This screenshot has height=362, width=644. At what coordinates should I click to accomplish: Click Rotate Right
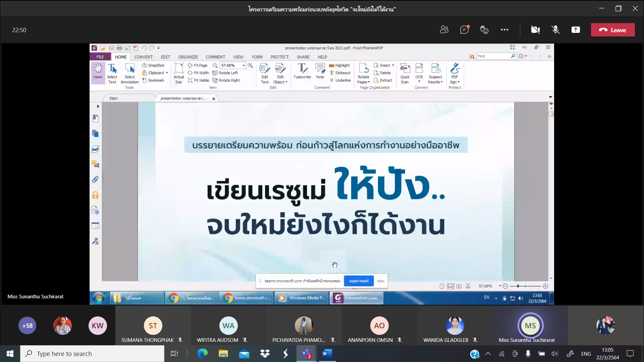point(226,80)
